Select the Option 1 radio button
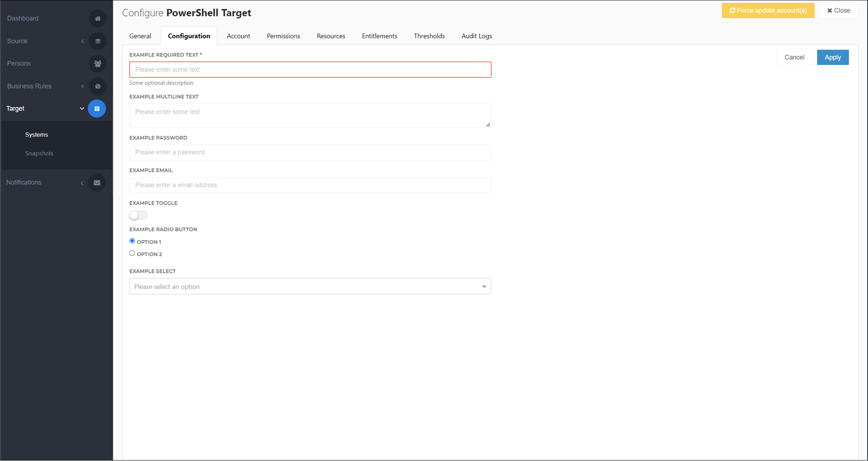Viewport: 868px width, 461px height. (x=132, y=241)
